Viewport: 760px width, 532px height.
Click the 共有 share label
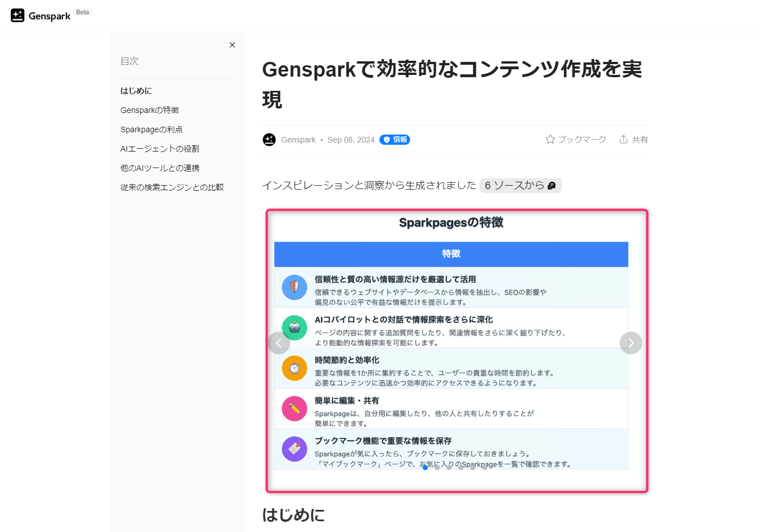640,139
